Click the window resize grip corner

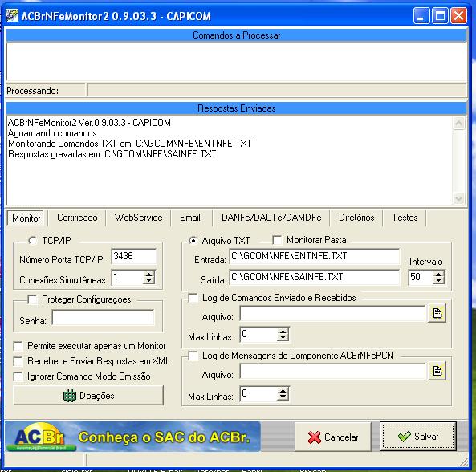pos(463,462)
